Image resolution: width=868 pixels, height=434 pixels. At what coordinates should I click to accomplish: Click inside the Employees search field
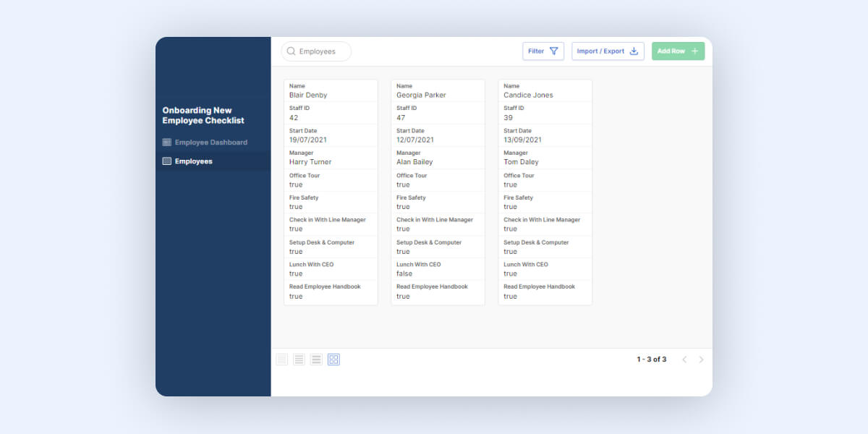(x=316, y=51)
